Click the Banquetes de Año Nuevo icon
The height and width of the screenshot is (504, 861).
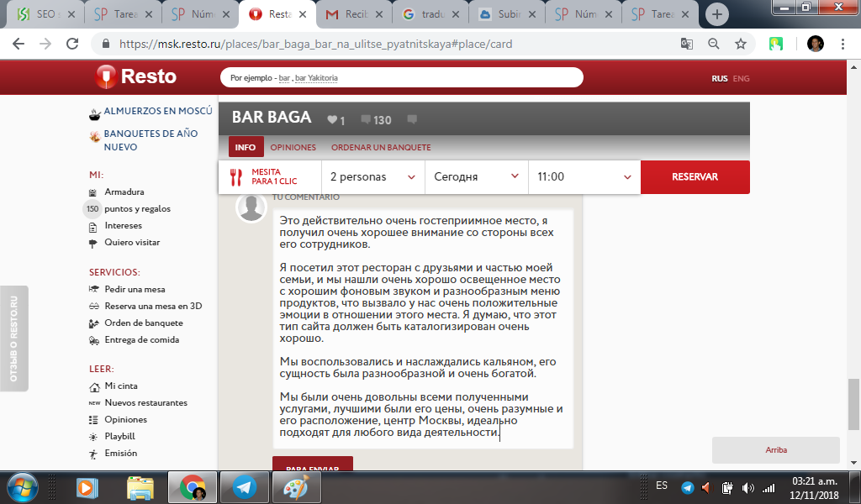[94, 136]
